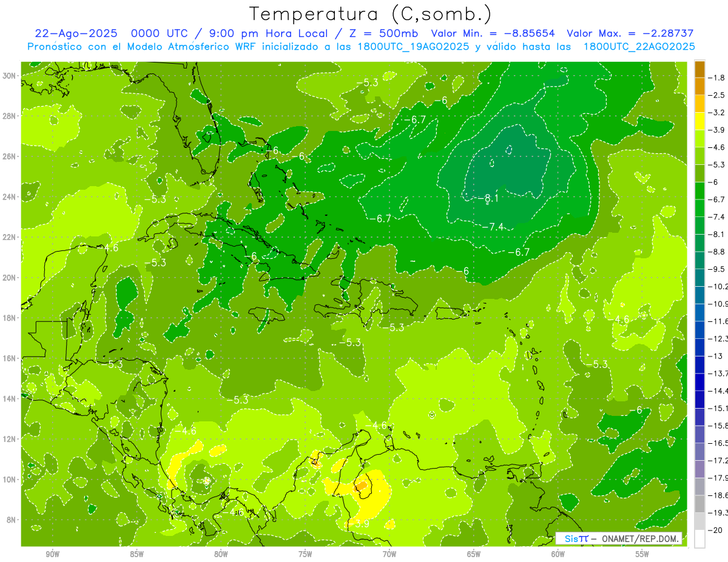728x562 pixels.
Task: Click the '14N' latitude axis label
Action: point(9,398)
